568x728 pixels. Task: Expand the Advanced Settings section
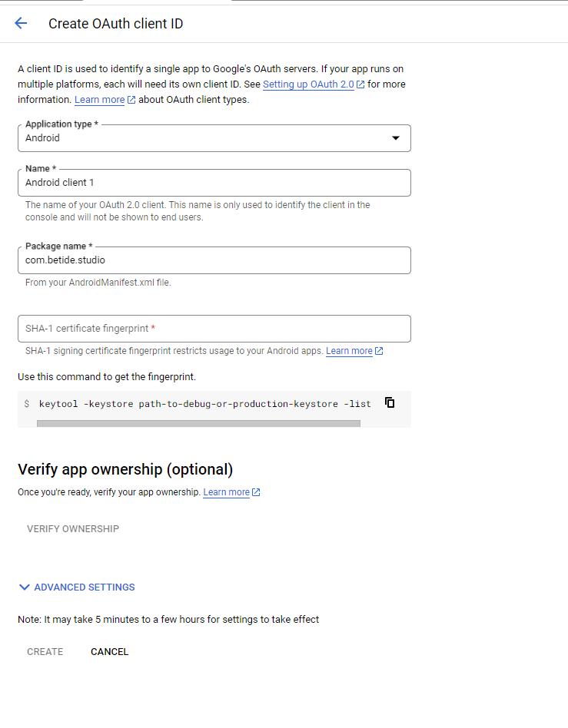[84, 587]
